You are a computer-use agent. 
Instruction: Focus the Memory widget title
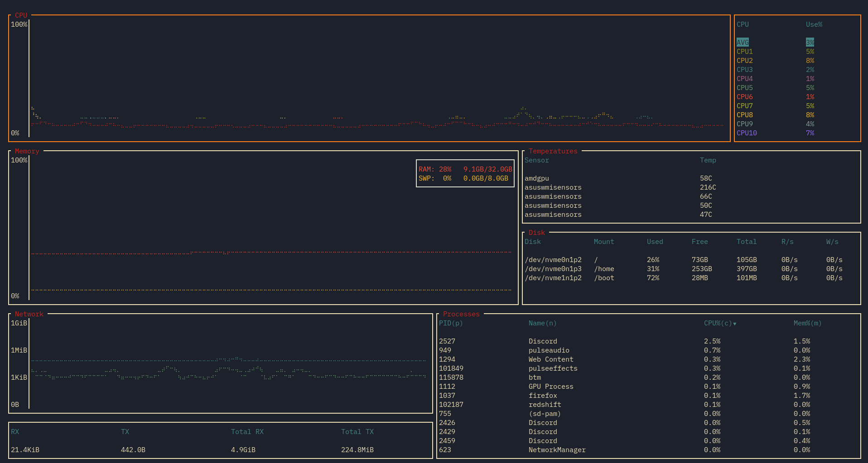coord(27,151)
